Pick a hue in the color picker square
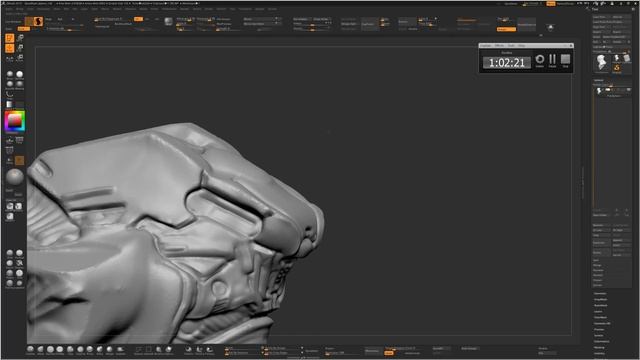Screen dimensions: 640x360 tap(15, 121)
